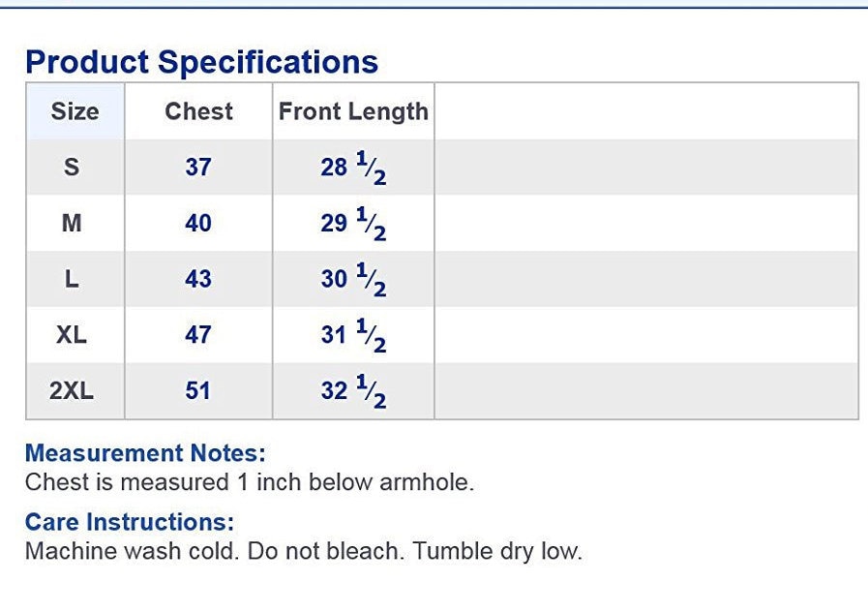Screen dimensions: 868x614
Task: Click chest value 37
Action: pos(198,168)
